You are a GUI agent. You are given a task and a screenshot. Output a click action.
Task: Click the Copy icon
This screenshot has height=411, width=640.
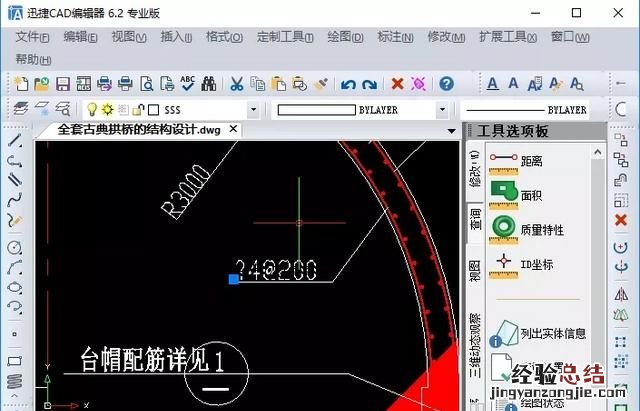258,84
